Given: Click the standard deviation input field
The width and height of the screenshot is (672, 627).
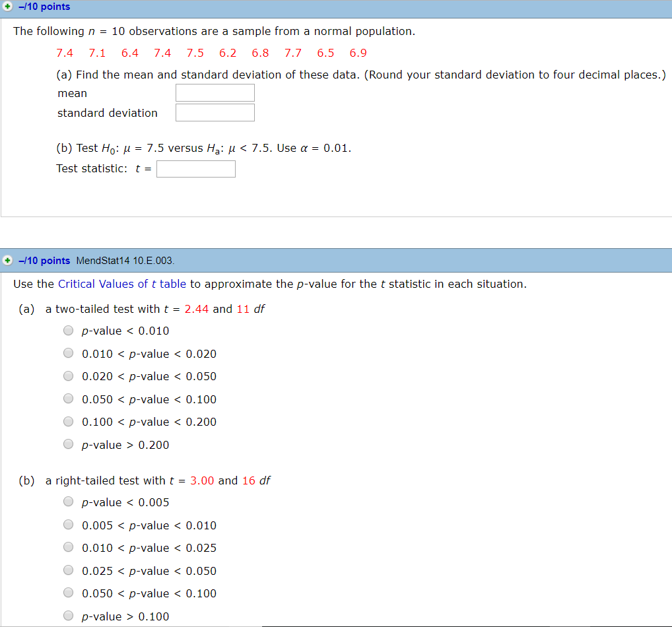Looking at the screenshot, I should pos(215,112).
